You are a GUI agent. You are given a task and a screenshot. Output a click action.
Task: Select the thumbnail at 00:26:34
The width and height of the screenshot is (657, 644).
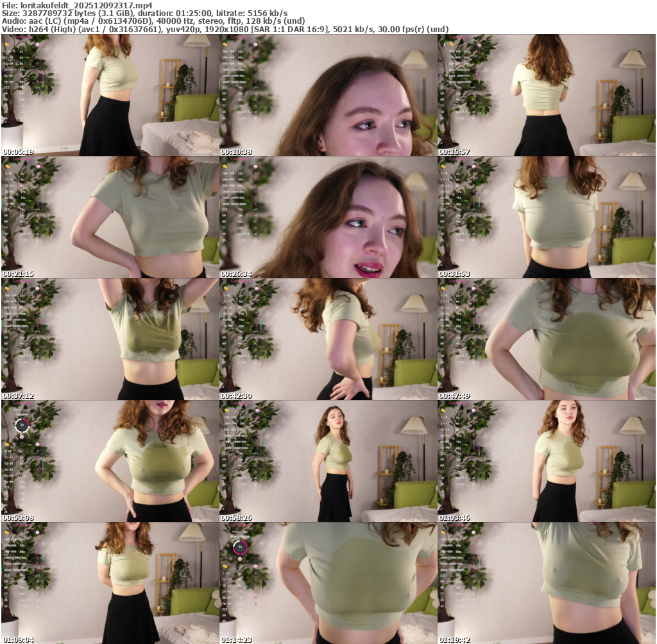(328, 217)
